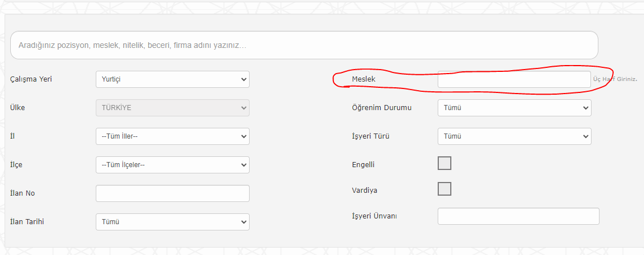Enable the Vardiya checkbox

point(445,189)
